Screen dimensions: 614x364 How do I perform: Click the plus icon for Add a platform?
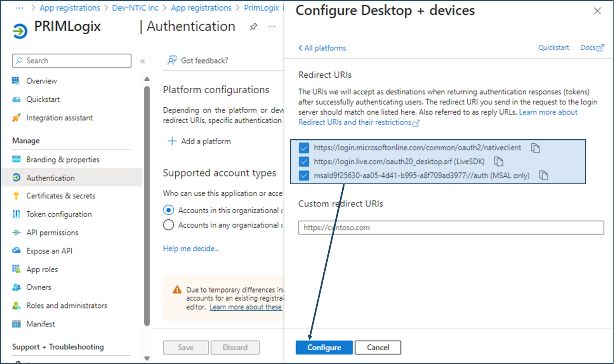click(172, 141)
